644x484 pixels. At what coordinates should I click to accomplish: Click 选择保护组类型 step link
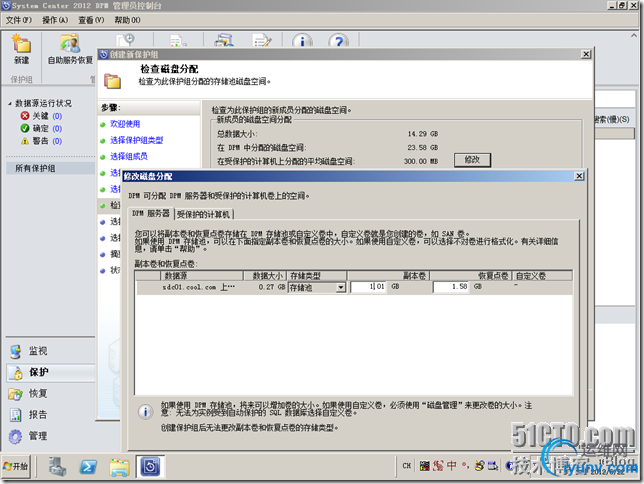pyautogui.click(x=136, y=140)
